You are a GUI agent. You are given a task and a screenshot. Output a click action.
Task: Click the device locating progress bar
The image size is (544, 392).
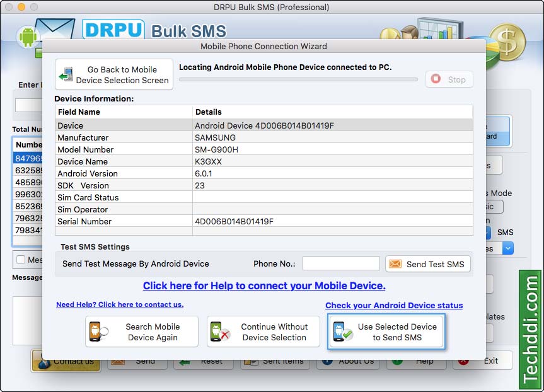pos(298,79)
